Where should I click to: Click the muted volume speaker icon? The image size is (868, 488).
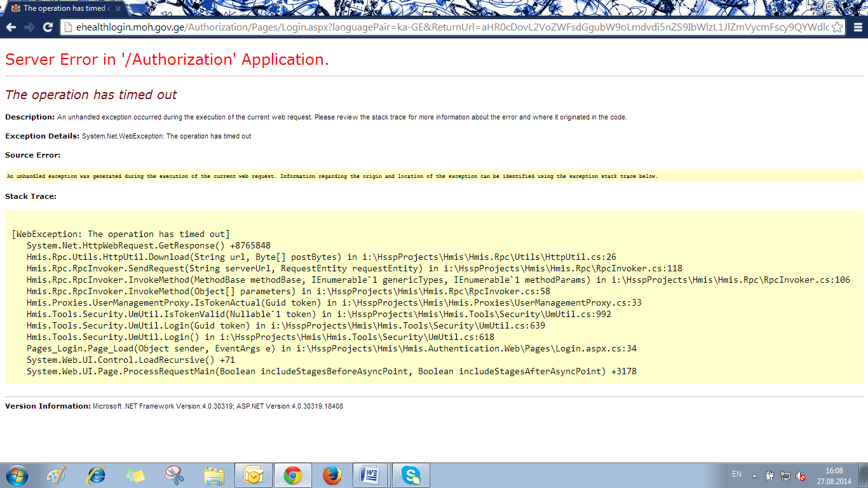point(801,475)
